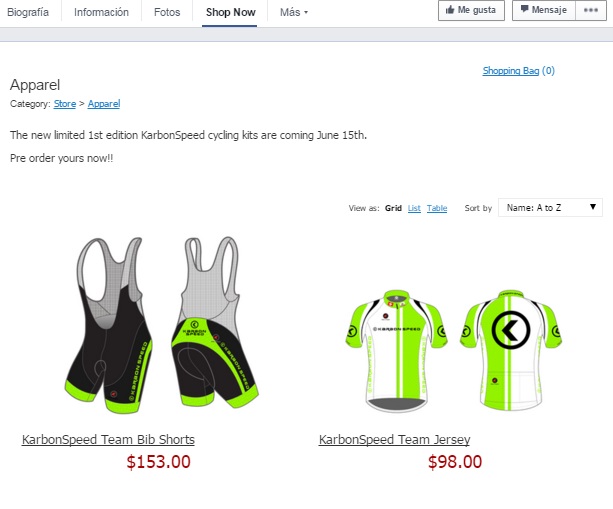This screenshot has width=613, height=509.
Task: Click the thumbs-up Me gusta button
Action: click(x=471, y=10)
